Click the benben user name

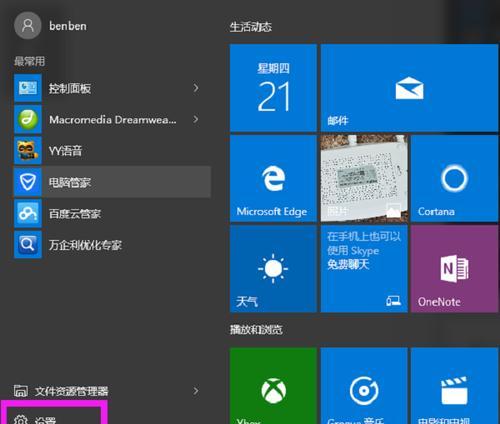pyautogui.click(x=68, y=26)
